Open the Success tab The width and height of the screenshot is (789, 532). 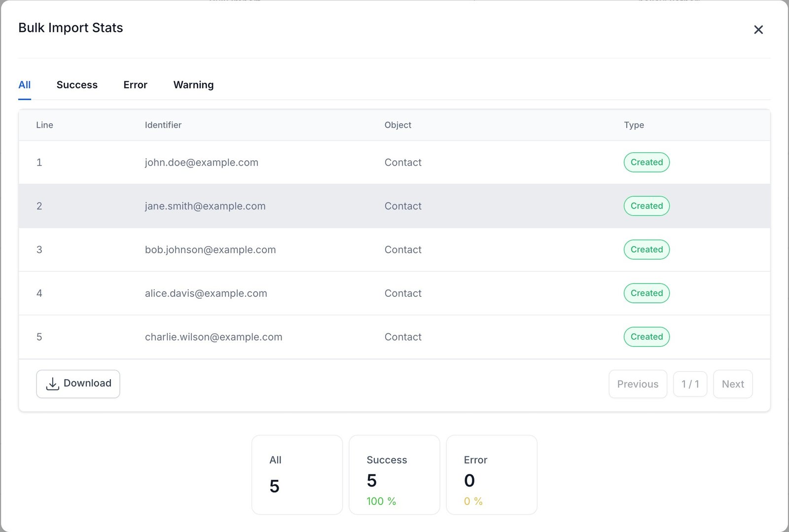[x=77, y=85]
